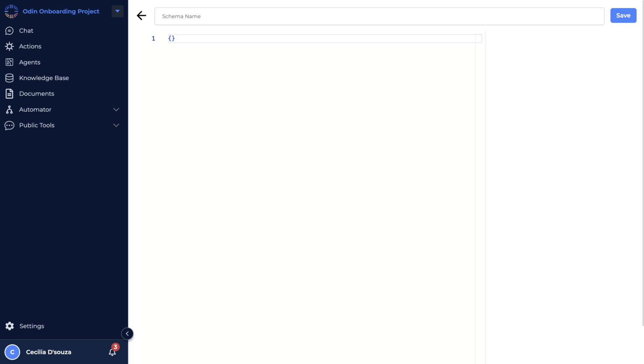Open the Chat menu item

(26, 31)
